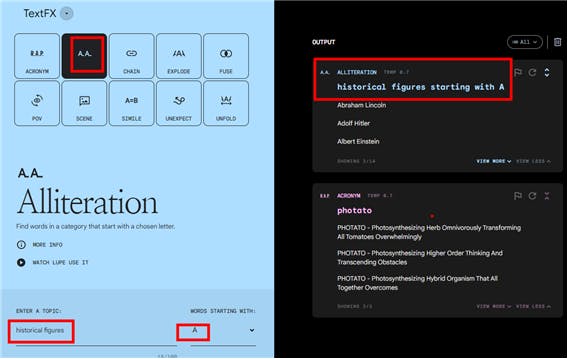The height and width of the screenshot is (360, 569).
Task: Click View Less in Acronym card
Action: point(533,307)
